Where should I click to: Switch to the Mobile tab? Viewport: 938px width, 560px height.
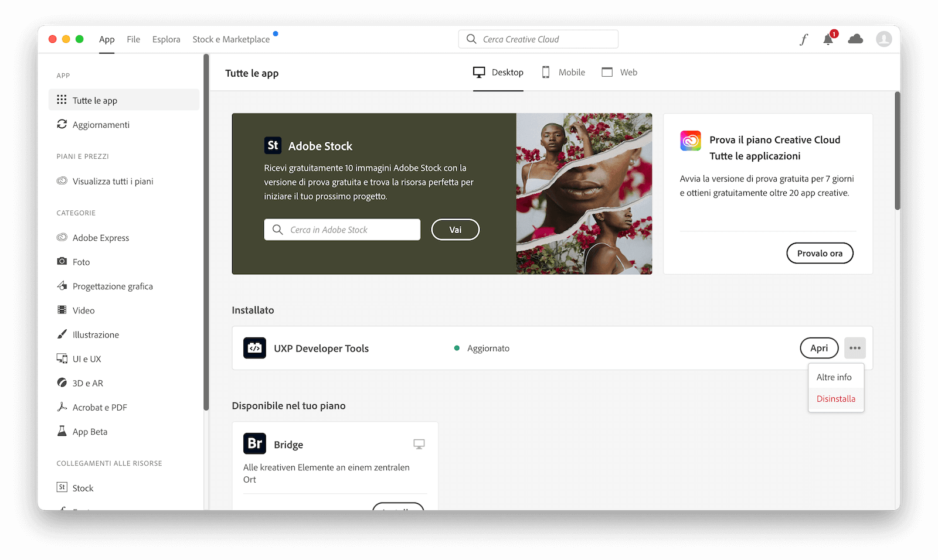click(563, 73)
